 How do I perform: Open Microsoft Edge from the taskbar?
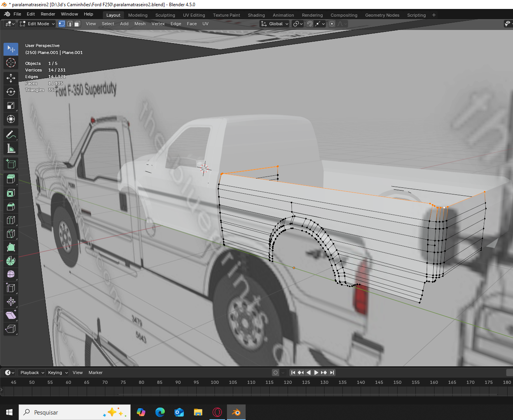[160, 412]
